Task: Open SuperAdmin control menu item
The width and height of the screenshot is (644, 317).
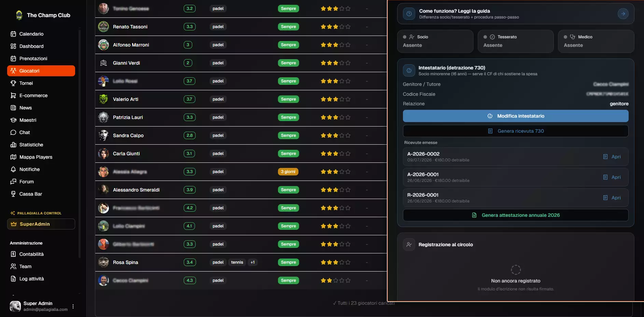Action: pos(41,224)
